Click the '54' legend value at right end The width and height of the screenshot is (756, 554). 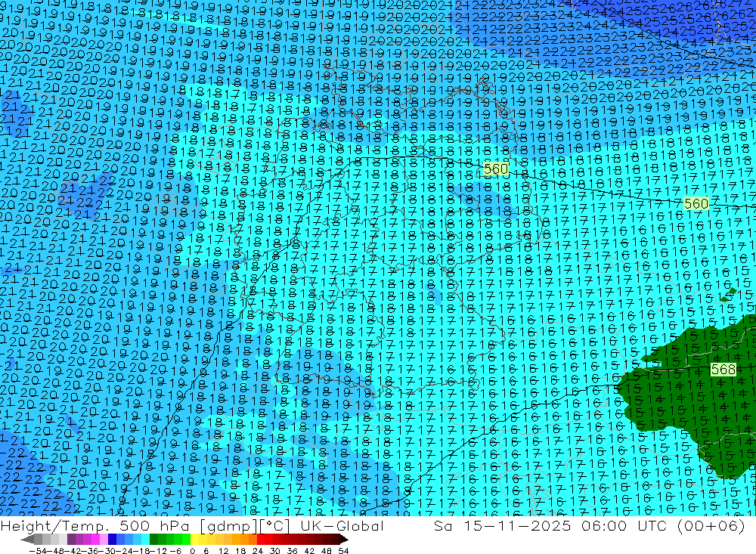tap(343, 551)
